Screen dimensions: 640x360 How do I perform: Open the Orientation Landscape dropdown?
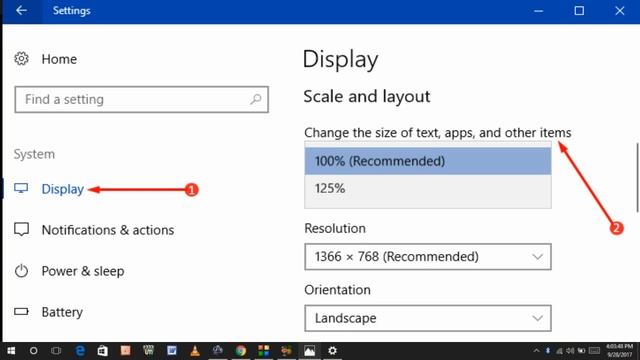pyautogui.click(x=428, y=318)
